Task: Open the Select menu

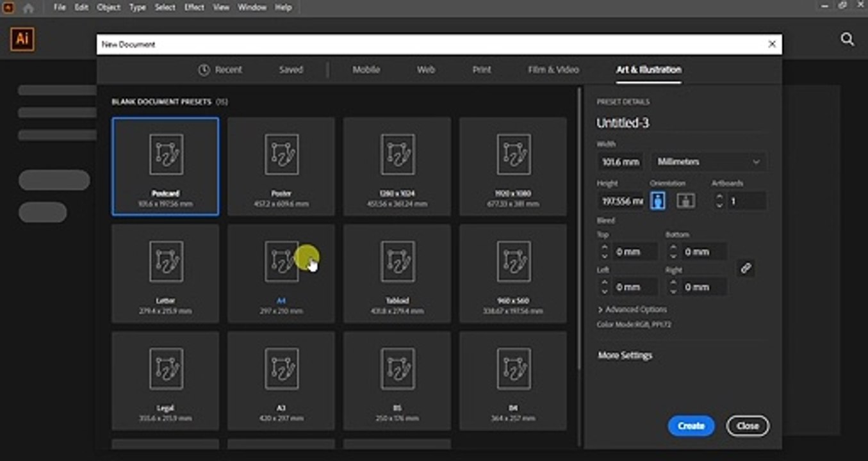Action: [x=165, y=8]
